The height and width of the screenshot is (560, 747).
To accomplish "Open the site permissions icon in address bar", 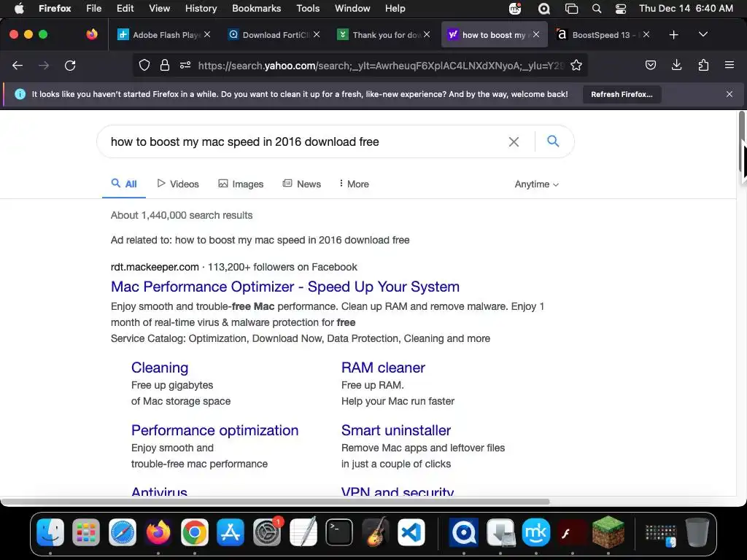I will pos(185,65).
